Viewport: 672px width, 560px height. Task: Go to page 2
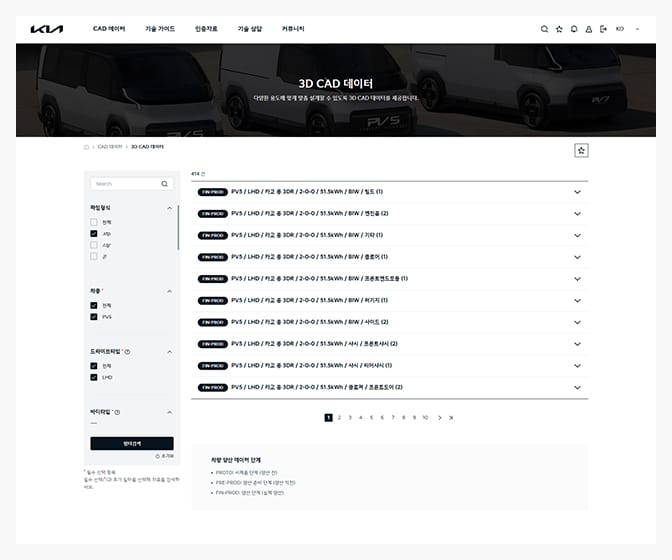(339, 418)
